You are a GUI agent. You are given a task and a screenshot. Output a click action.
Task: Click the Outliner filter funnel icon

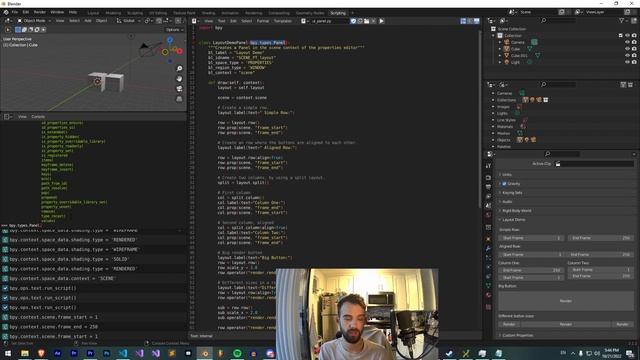tap(622, 20)
